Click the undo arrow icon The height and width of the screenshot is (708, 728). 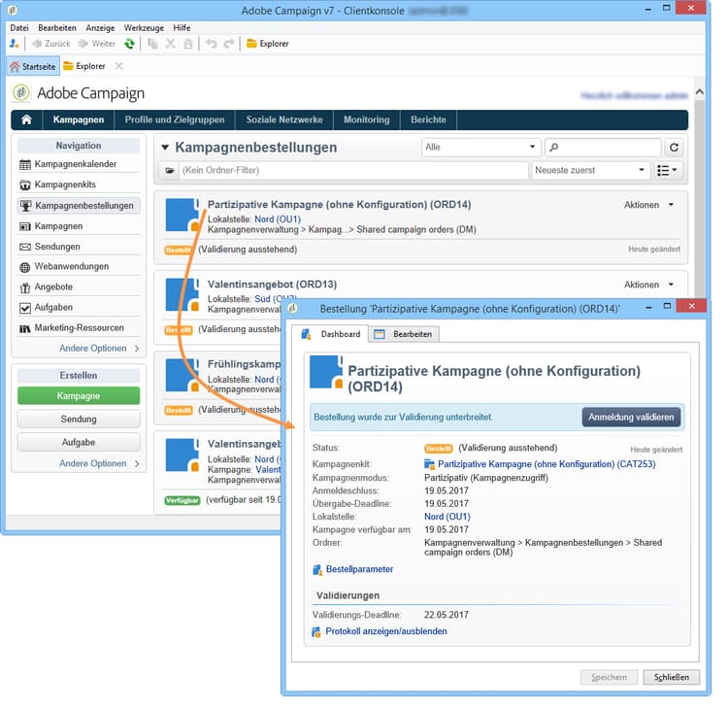pyautogui.click(x=212, y=44)
